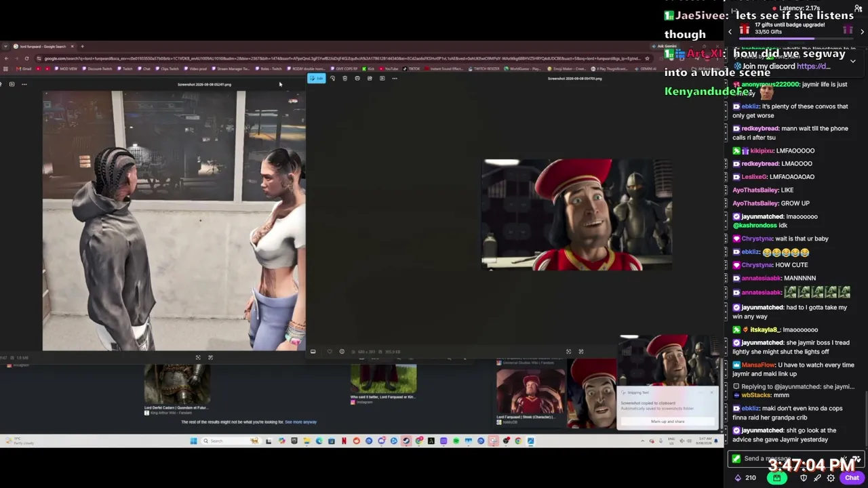The height and width of the screenshot is (488, 868).
Task: Open the MOD VIEW bookmark
Action: pos(66,69)
